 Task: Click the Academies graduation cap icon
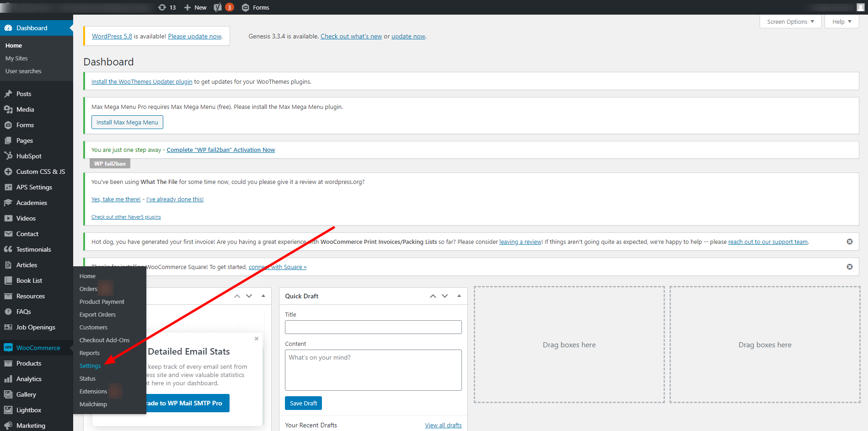(8, 203)
